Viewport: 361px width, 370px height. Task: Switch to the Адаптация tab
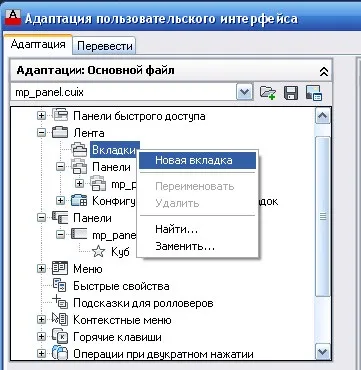[38, 44]
